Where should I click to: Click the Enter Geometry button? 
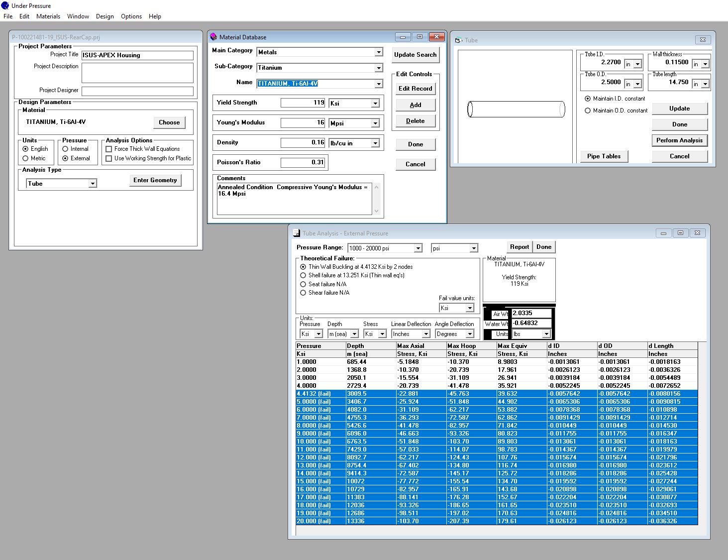[x=155, y=180]
